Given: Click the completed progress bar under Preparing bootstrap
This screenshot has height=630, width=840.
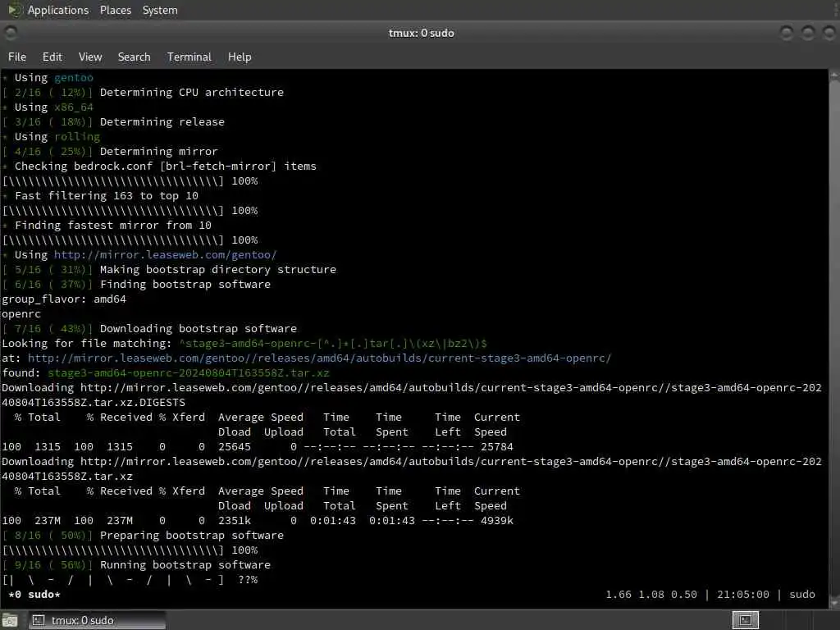Looking at the screenshot, I should (130, 550).
